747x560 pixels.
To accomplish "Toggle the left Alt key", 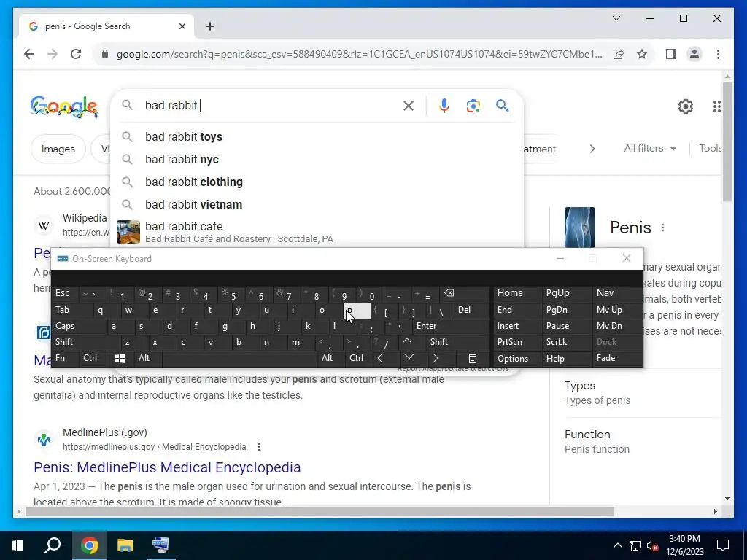I will click(x=147, y=358).
